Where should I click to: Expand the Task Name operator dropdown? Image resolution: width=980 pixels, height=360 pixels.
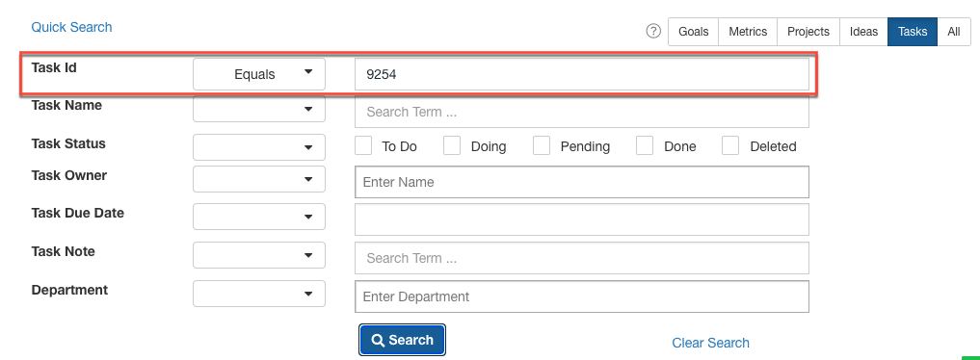[x=259, y=109]
